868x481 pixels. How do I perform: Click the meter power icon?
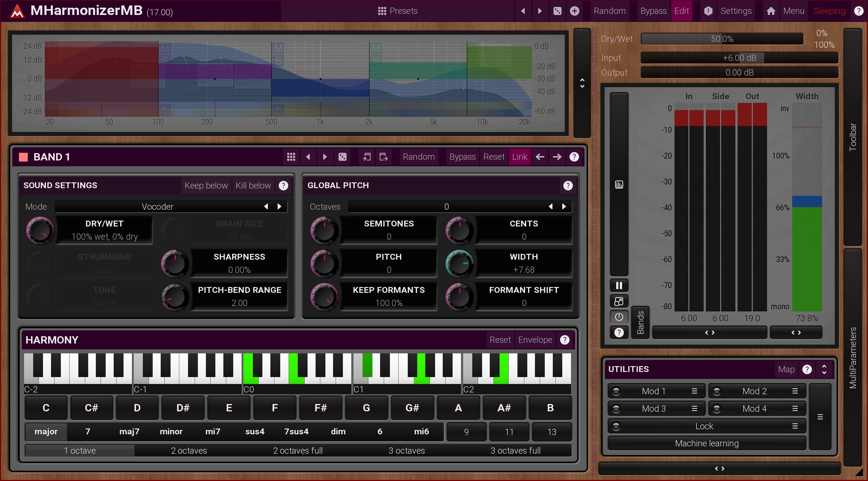coord(619,317)
